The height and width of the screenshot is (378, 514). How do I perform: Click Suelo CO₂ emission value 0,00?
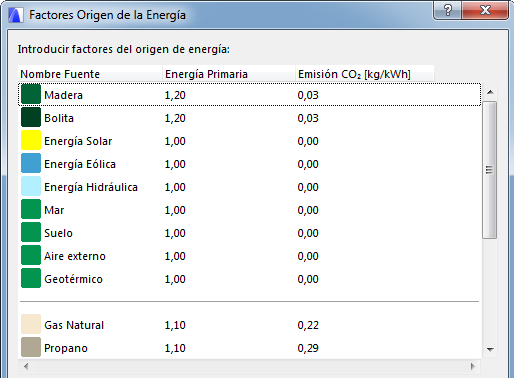[x=308, y=233]
